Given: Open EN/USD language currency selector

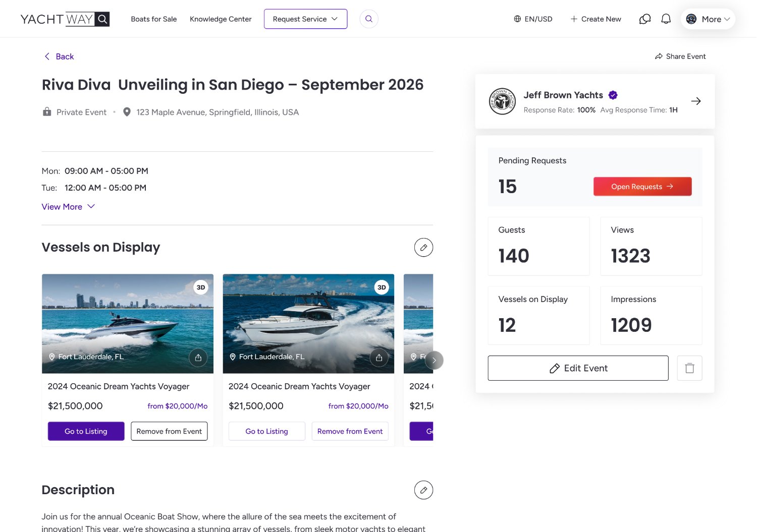Looking at the screenshot, I should tap(533, 19).
